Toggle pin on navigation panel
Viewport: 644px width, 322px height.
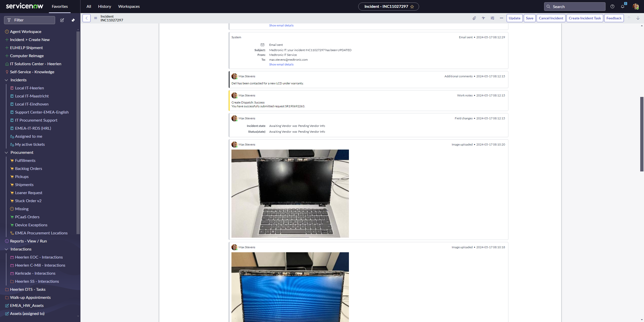(x=73, y=20)
